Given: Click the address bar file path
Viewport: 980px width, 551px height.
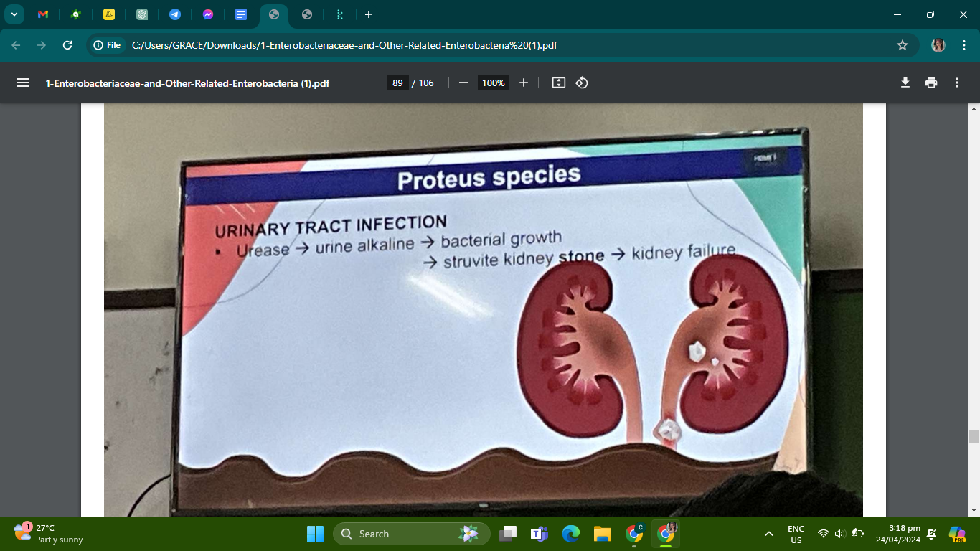Looking at the screenshot, I should (x=344, y=45).
